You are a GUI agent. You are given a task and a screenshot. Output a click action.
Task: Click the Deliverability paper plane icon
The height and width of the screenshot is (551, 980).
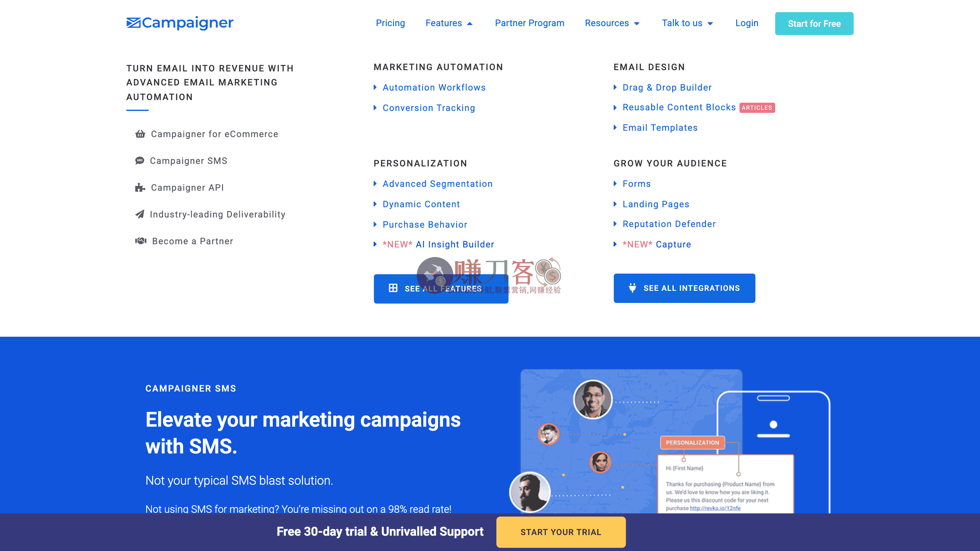tap(140, 214)
